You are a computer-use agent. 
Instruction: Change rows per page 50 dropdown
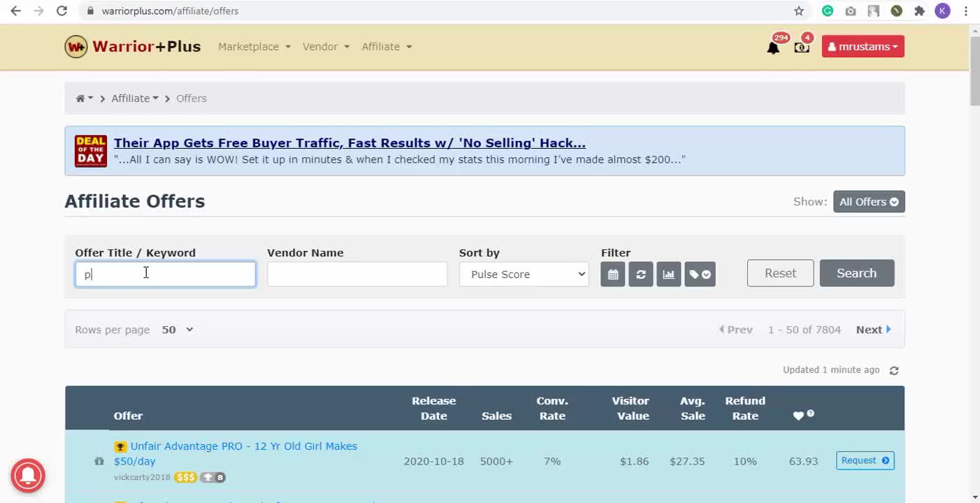click(x=178, y=330)
